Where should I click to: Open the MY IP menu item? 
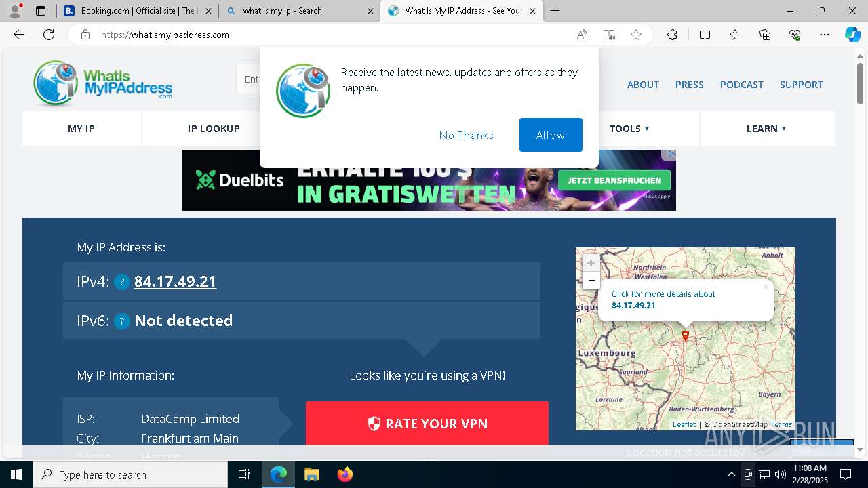(81, 129)
